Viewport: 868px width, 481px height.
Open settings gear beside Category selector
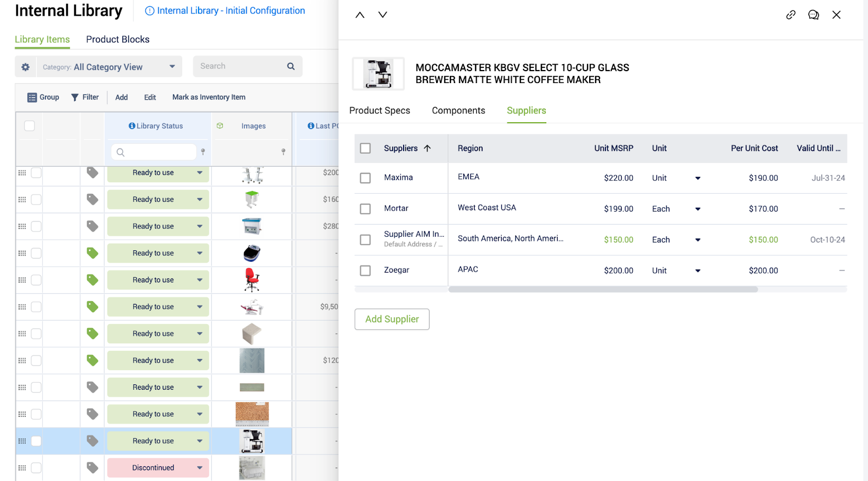25,67
